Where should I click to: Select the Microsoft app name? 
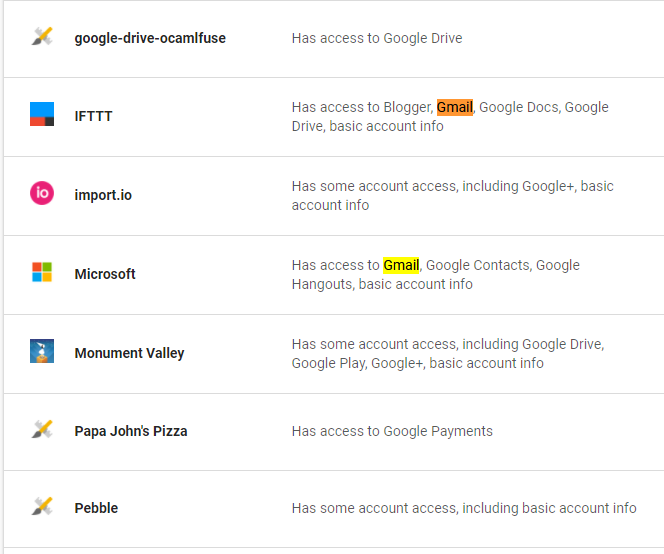point(105,274)
